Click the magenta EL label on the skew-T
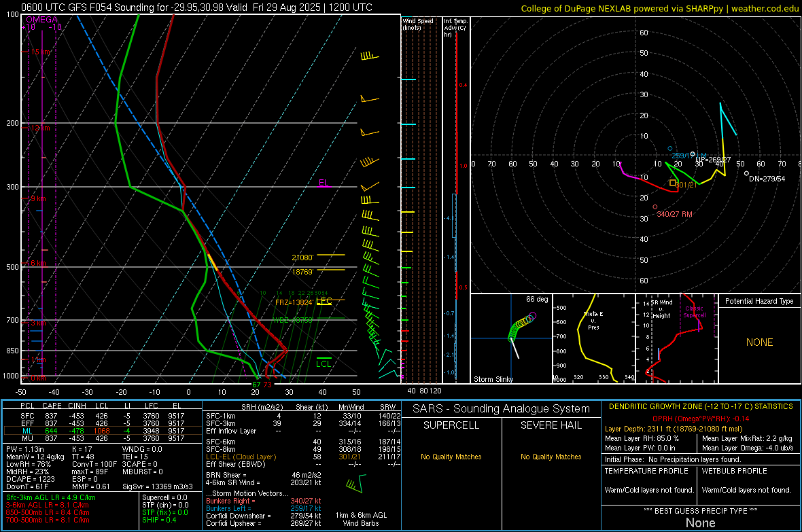The height and width of the screenshot is (532, 802). pos(324,183)
